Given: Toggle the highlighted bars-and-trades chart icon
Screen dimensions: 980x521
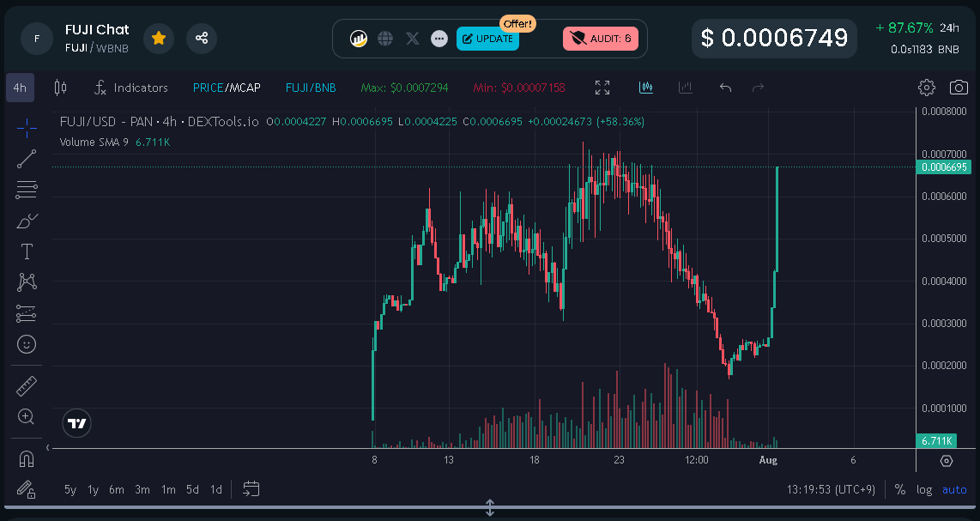Looking at the screenshot, I should pos(646,88).
